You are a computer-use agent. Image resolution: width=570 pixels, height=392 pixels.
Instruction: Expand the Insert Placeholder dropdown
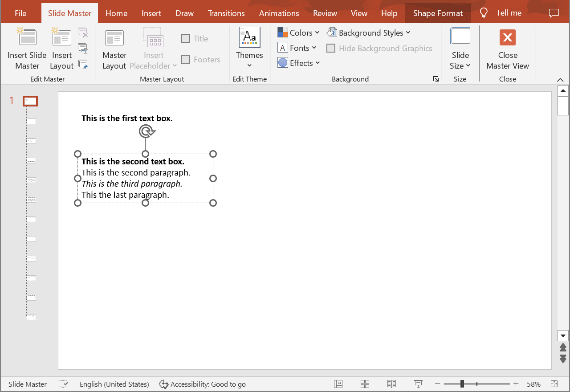[x=175, y=66]
